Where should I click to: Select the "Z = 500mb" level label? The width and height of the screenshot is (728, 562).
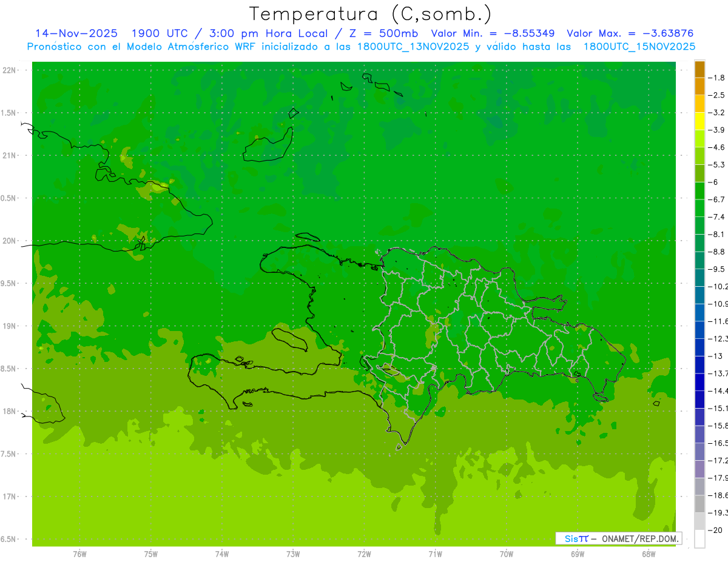click(383, 33)
